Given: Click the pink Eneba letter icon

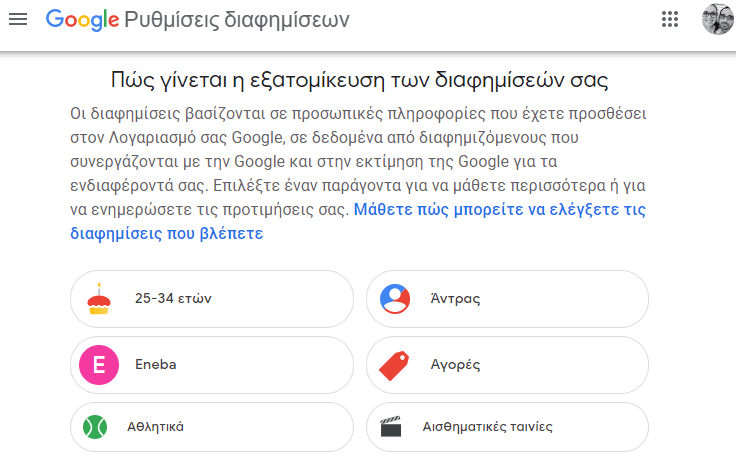Looking at the screenshot, I should (x=99, y=365).
